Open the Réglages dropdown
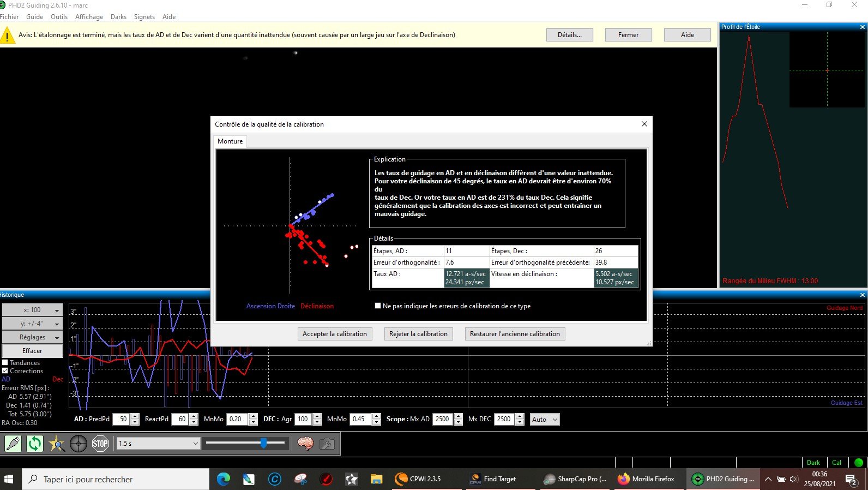 32,337
